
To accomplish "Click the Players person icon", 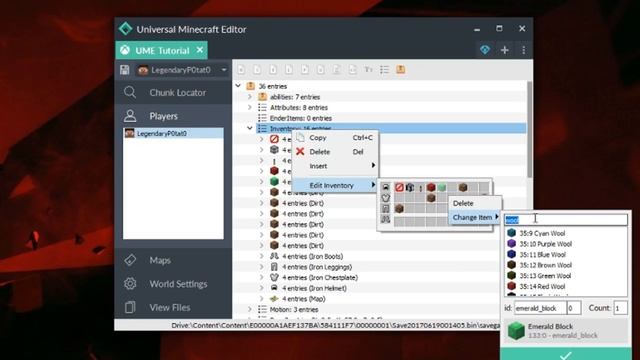I will click(x=130, y=116).
